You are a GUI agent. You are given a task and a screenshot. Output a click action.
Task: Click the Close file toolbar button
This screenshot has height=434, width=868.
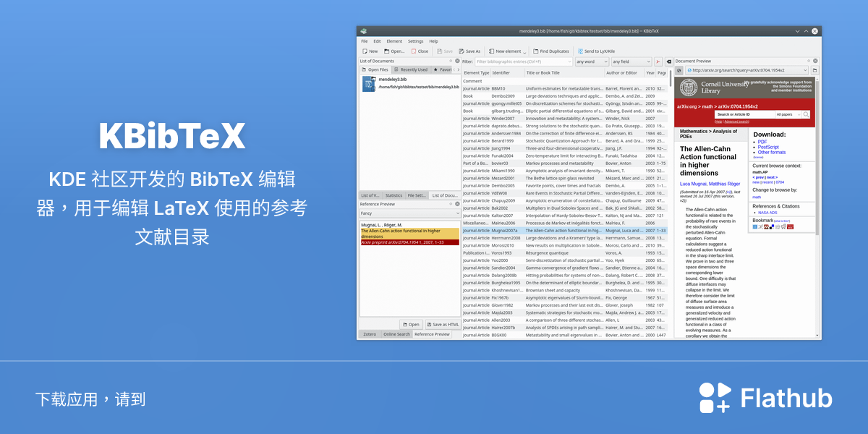(420, 51)
